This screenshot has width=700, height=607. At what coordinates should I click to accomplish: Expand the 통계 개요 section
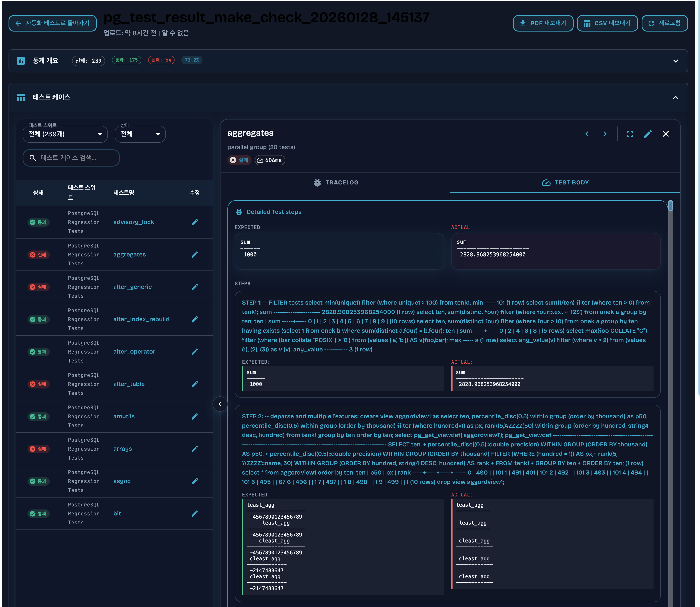pyautogui.click(x=675, y=61)
